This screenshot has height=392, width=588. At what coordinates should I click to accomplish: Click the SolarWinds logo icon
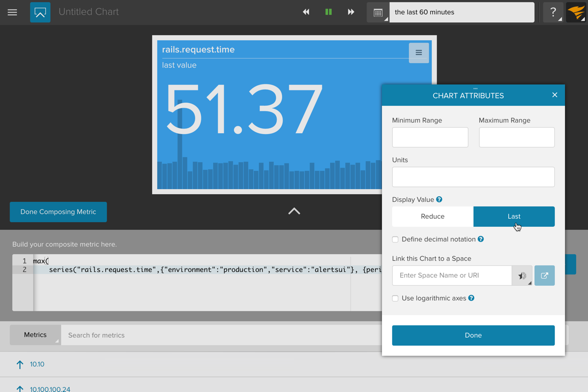pos(576,12)
